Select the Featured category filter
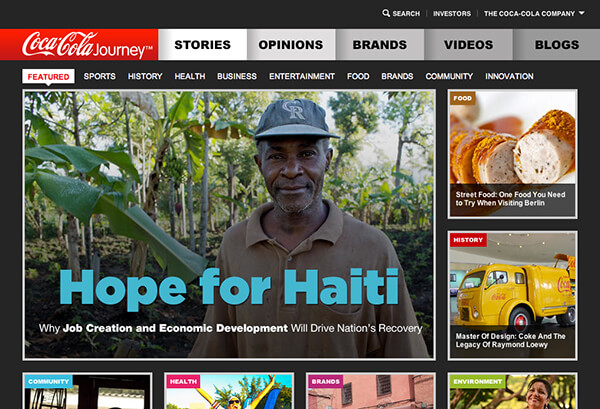 coord(48,77)
